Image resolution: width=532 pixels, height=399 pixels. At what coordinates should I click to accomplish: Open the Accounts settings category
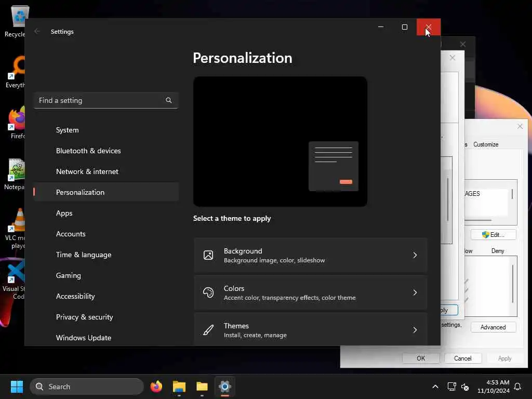pyautogui.click(x=106, y=234)
